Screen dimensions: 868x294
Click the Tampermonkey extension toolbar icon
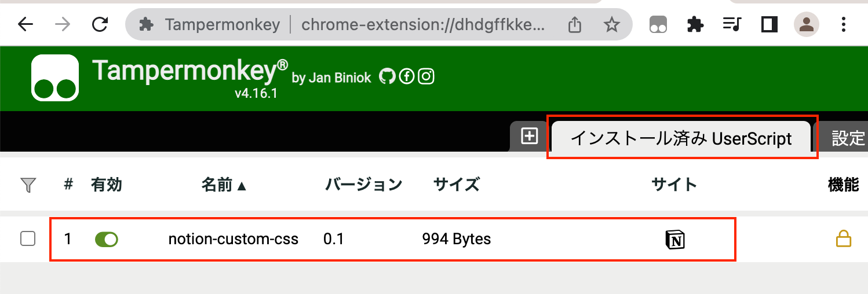coord(658,24)
